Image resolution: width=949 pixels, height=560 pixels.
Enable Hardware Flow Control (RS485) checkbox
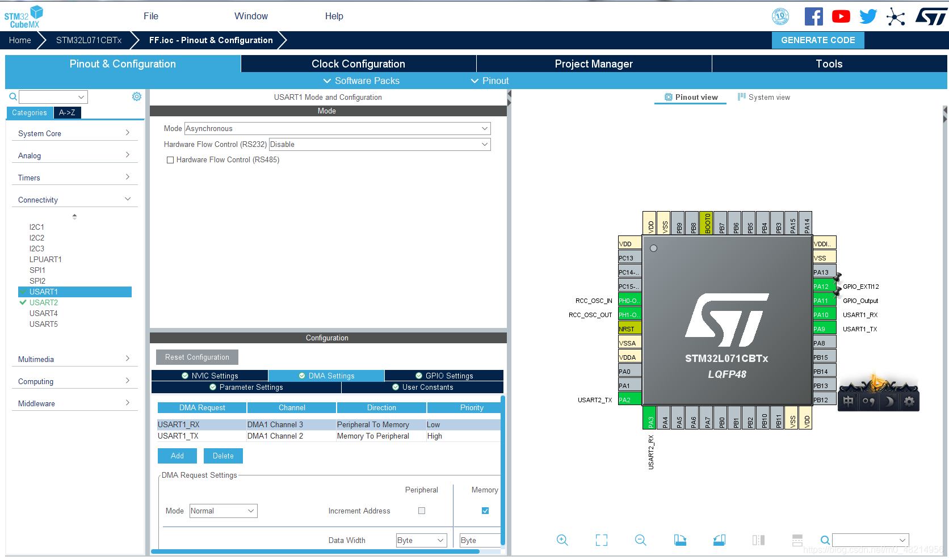(170, 160)
